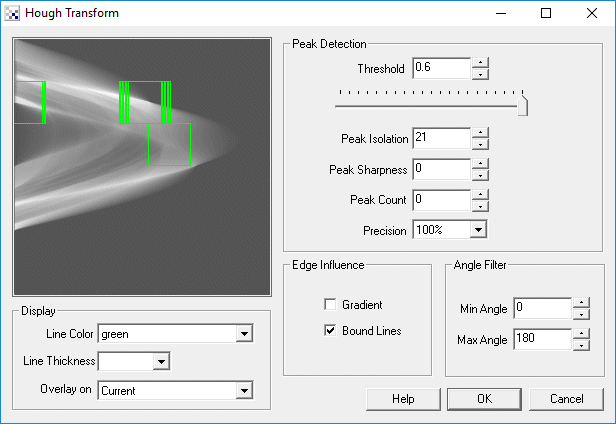The image size is (616, 424).
Task: Open the Overlay on dropdown
Action: 243,391
